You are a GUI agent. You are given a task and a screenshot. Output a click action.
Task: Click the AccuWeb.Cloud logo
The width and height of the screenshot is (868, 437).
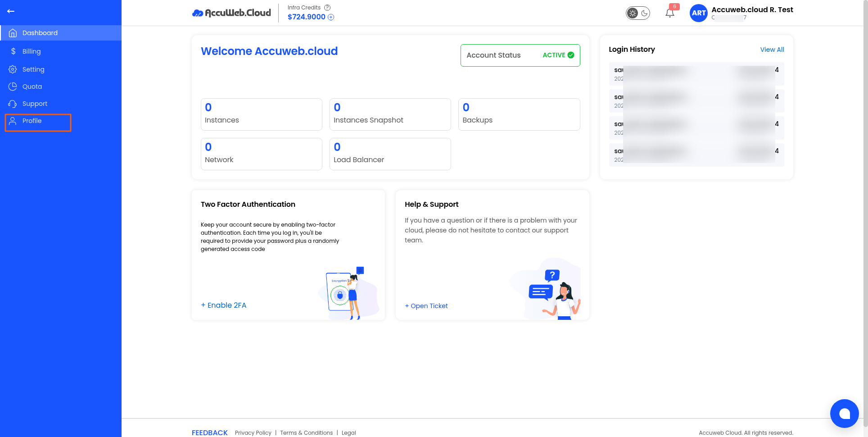pos(231,13)
